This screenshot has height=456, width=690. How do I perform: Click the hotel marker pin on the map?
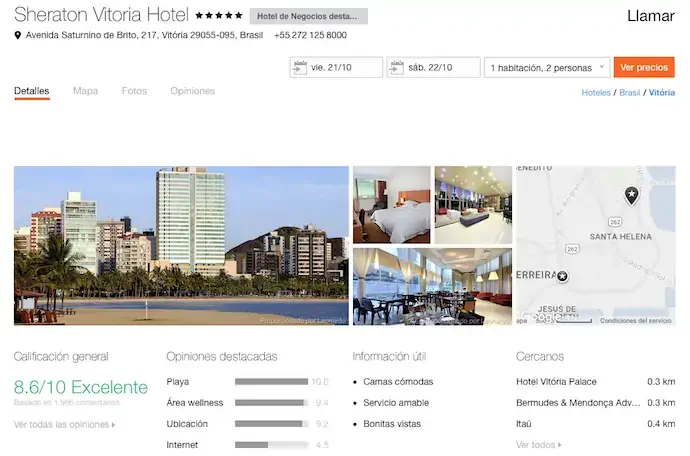point(631,195)
